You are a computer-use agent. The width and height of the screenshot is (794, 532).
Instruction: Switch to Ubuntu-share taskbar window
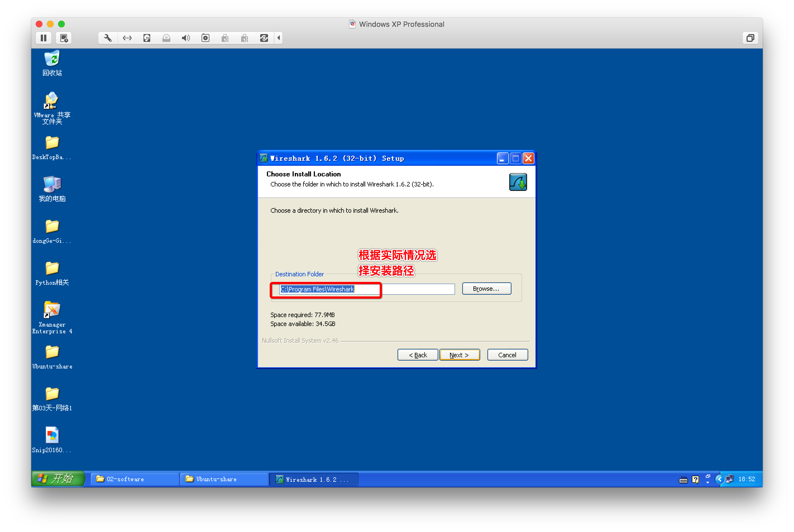(x=224, y=479)
